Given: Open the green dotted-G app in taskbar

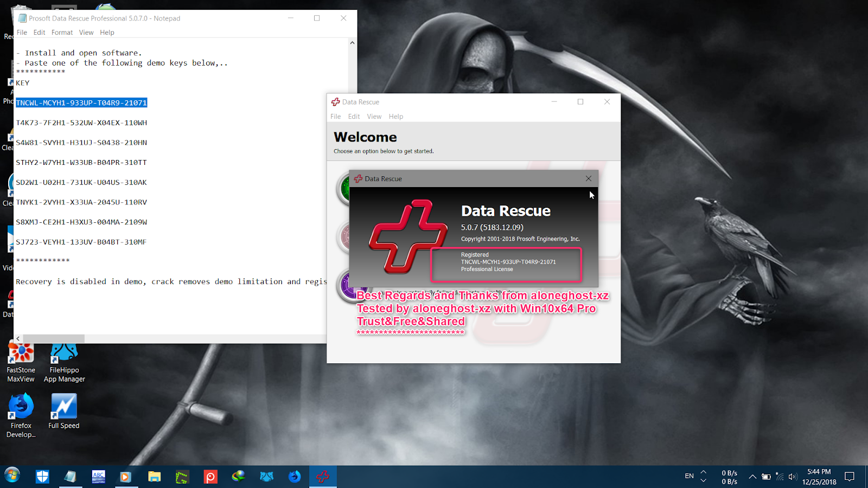Looking at the screenshot, I should click(x=182, y=477).
